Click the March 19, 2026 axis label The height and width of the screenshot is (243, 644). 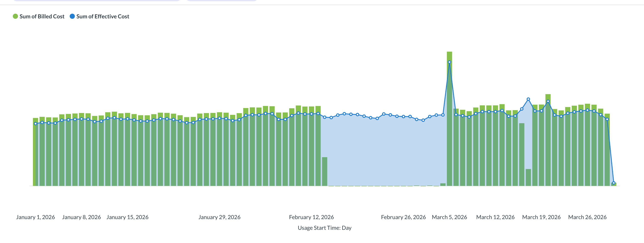(541, 217)
